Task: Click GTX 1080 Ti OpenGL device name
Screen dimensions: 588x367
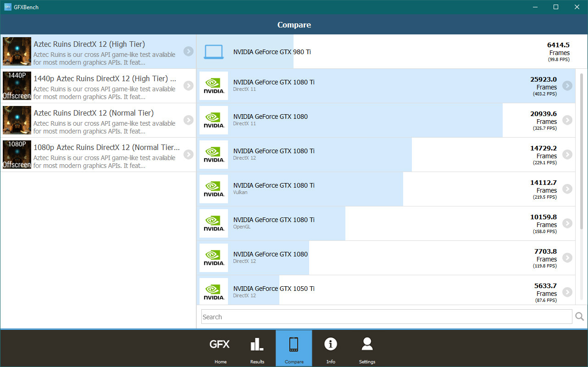Action: click(274, 220)
